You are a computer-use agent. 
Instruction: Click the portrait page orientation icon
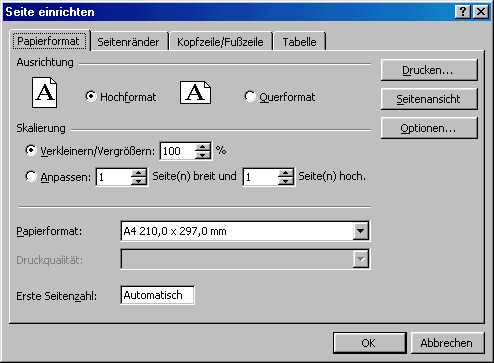pos(44,92)
